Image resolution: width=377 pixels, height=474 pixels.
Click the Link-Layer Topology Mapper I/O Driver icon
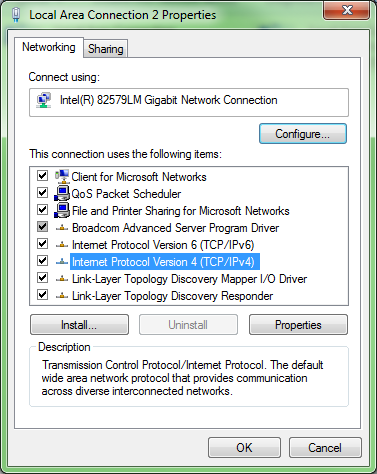click(x=62, y=279)
